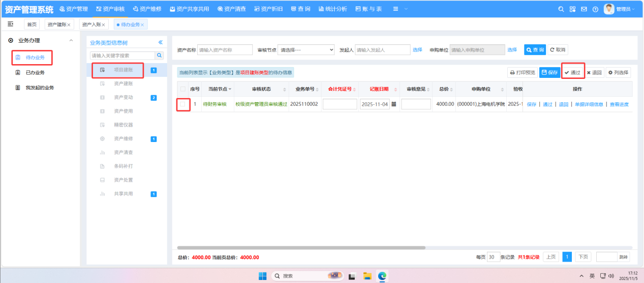Switch to the 资产建账 tab
Viewport: 644px width, 283px height.
pyautogui.click(x=58, y=24)
